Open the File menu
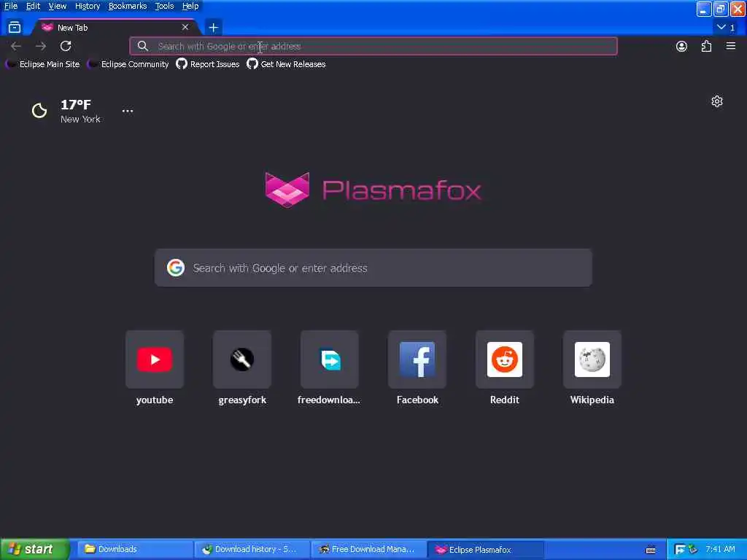 pos(10,6)
